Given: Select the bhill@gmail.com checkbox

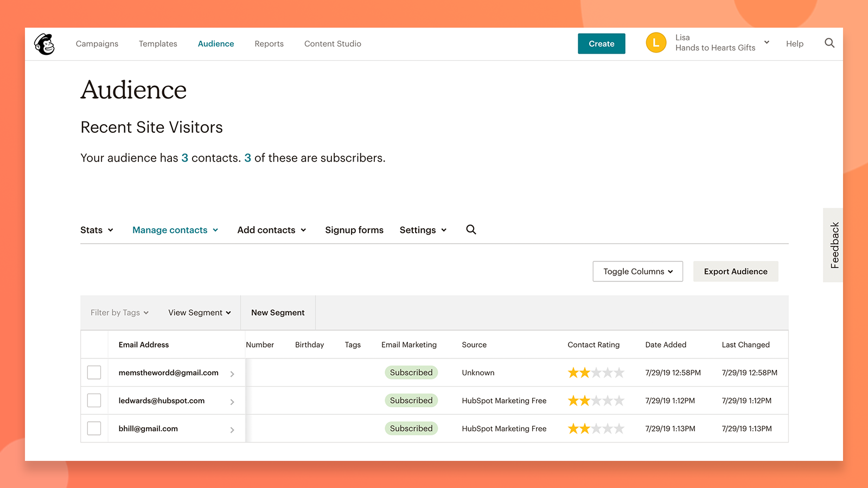Looking at the screenshot, I should point(94,428).
